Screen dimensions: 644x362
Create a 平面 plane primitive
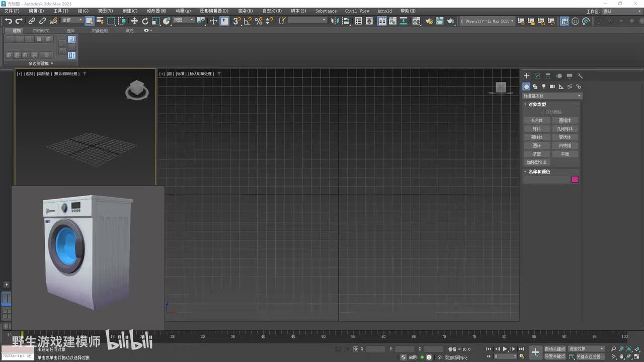565,154
